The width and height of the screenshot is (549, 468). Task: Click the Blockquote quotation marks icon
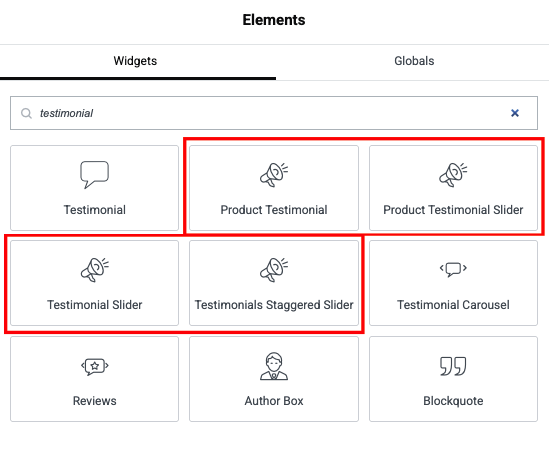pos(453,366)
